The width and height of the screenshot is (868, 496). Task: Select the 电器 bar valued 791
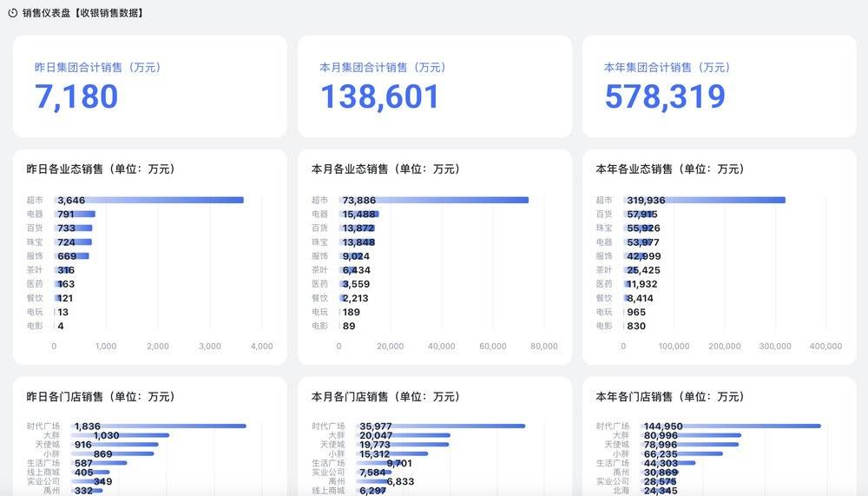[x=75, y=214]
